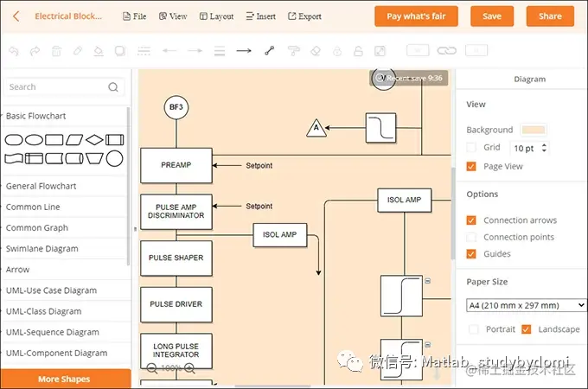Click the back arrow icon
588x389 pixels.
click(16, 16)
